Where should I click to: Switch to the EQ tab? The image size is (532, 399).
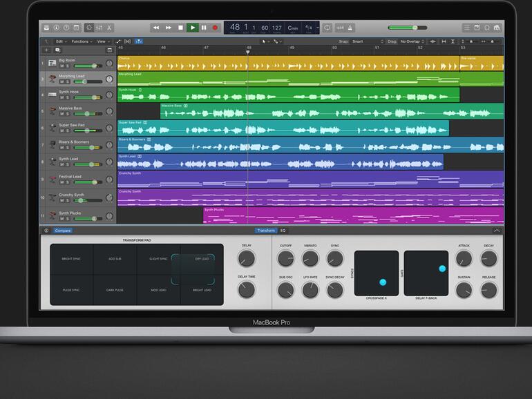pyautogui.click(x=283, y=231)
